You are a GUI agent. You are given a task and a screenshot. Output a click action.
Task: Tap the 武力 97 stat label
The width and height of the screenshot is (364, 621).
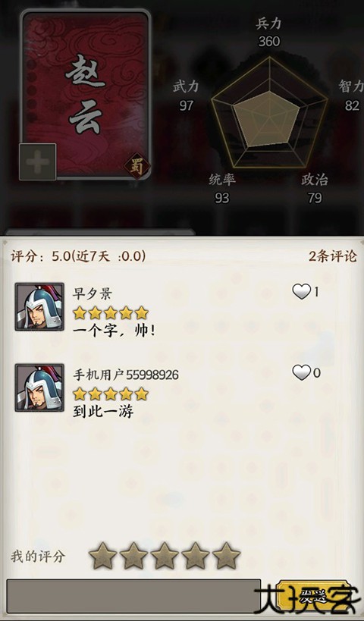coord(186,96)
